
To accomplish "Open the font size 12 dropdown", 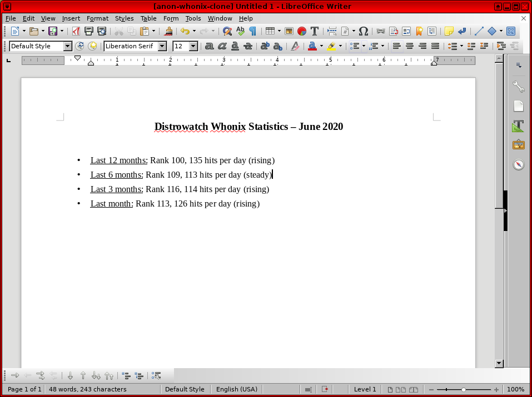I will click(193, 46).
